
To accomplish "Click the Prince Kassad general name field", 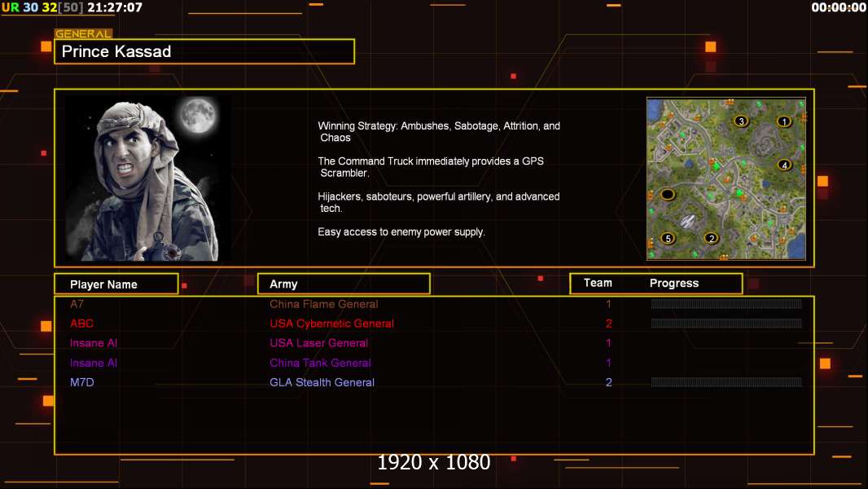I will [204, 51].
